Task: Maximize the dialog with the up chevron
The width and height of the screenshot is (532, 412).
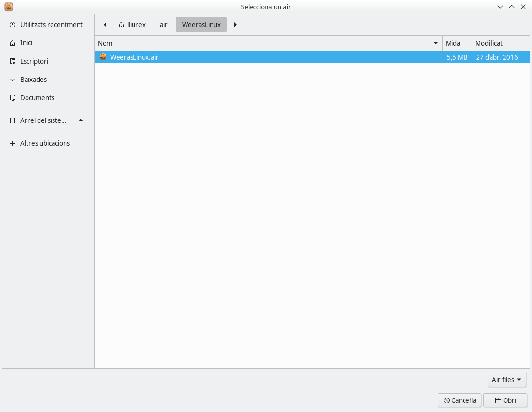Action: [x=512, y=7]
